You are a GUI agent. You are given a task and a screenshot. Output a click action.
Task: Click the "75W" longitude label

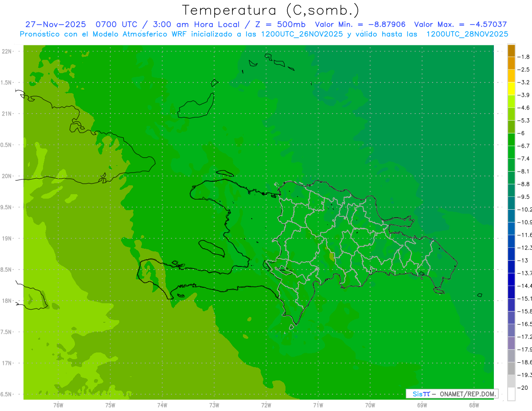click(110, 405)
